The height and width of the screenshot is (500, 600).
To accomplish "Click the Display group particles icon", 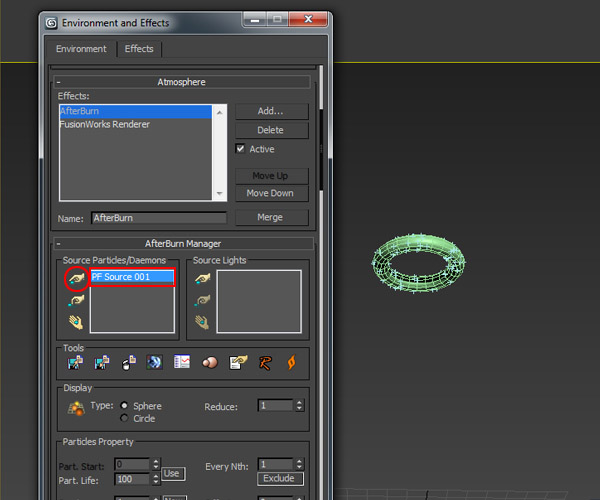I will click(x=76, y=409).
